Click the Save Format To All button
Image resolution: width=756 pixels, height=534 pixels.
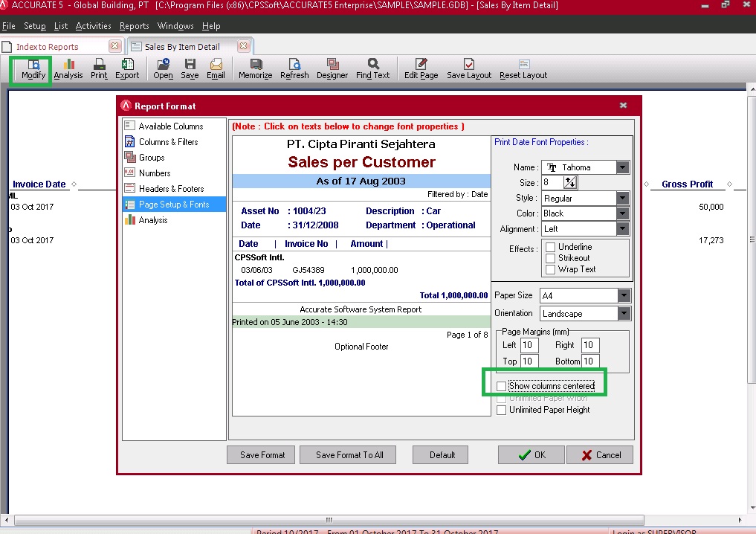click(349, 455)
